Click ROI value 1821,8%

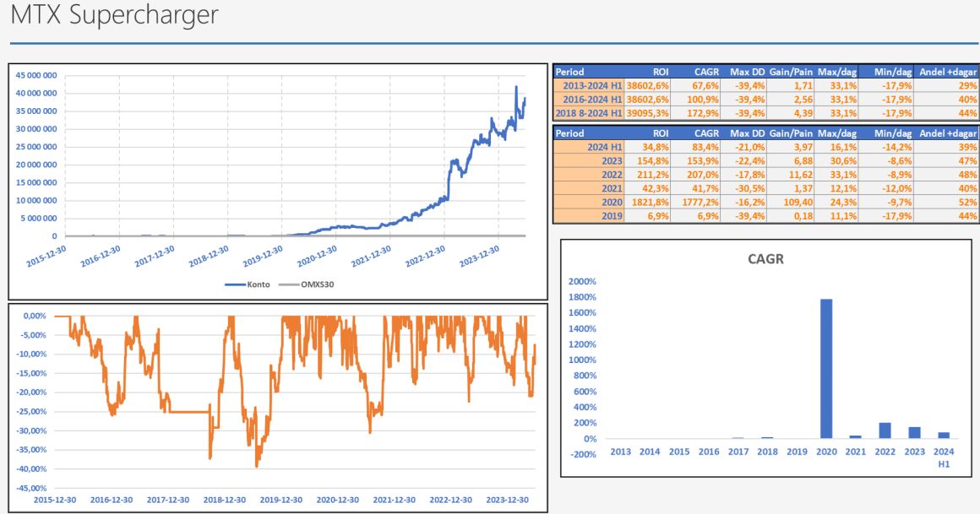pos(650,202)
